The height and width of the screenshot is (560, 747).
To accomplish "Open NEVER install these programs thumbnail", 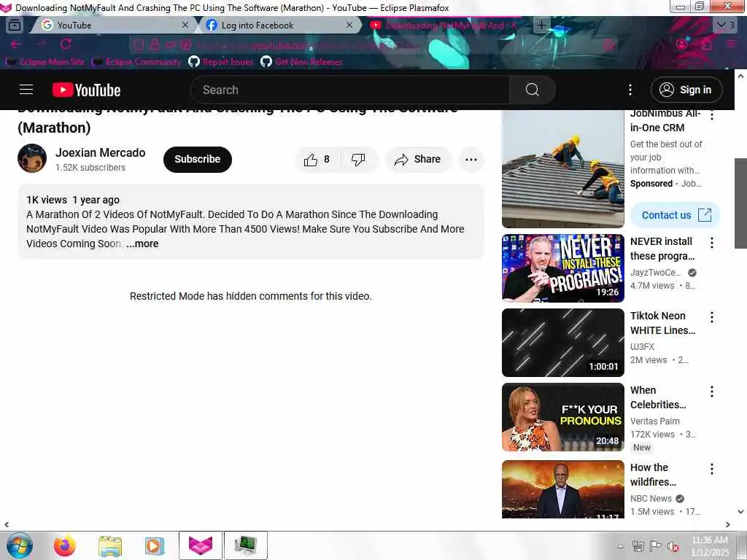I will coord(562,268).
